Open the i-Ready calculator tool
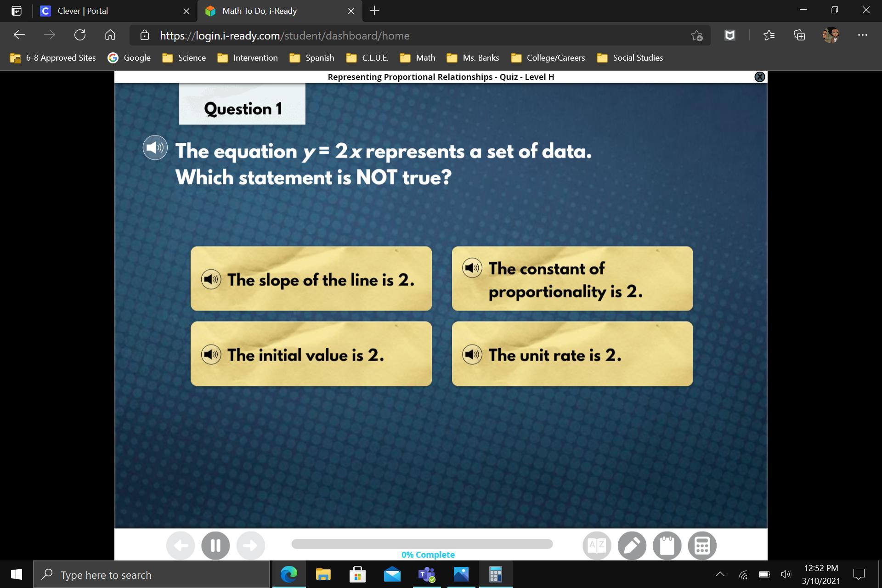The image size is (882, 588). point(701,546)
